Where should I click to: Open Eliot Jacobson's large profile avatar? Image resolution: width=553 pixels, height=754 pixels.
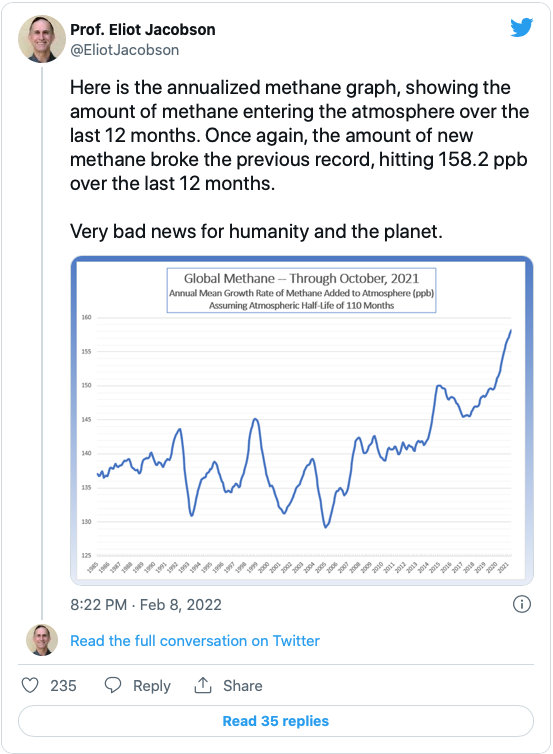[x=42, y=39]
